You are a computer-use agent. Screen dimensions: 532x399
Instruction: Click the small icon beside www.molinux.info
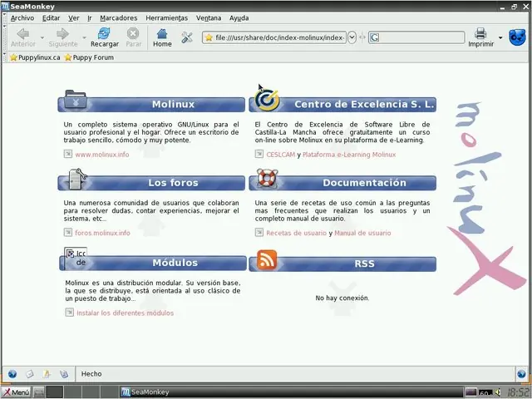tap(68, 154)
